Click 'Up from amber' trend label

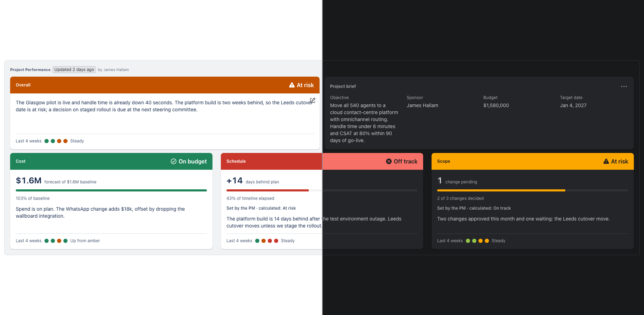click(x=85, y=241)
